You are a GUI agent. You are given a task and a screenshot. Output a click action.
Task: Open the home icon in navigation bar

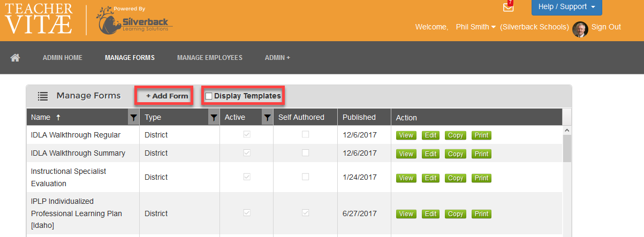pos(15,58)
